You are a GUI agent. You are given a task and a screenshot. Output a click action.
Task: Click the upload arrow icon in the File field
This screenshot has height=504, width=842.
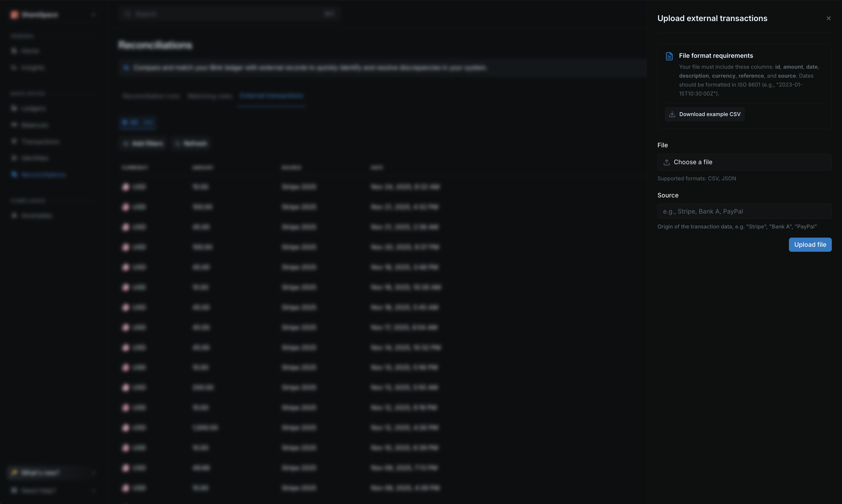pyautogui.click(x=666, y=162)
